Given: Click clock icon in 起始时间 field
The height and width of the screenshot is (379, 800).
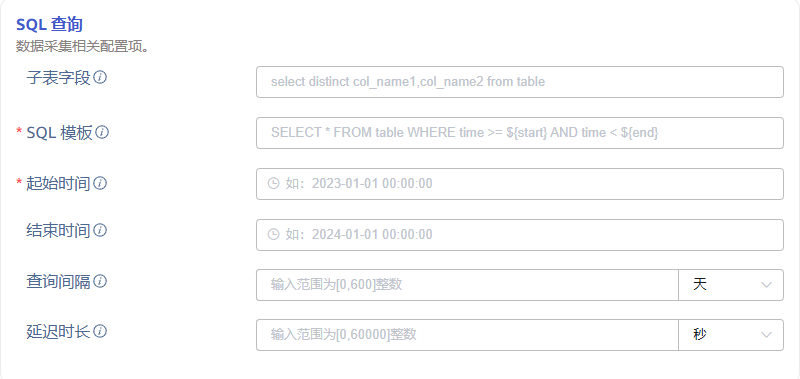Looking at the screenshot, I should point(273,183).
